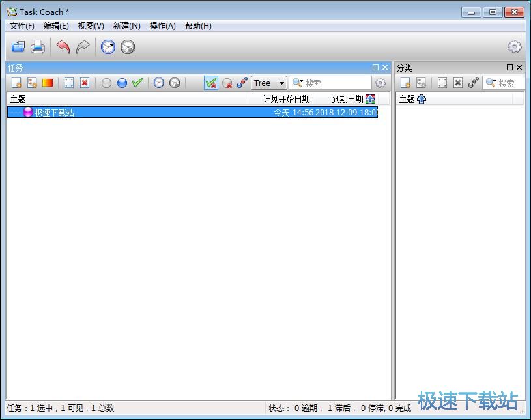
Task: Open the 文件(F) menu
Action: (22, 26)
